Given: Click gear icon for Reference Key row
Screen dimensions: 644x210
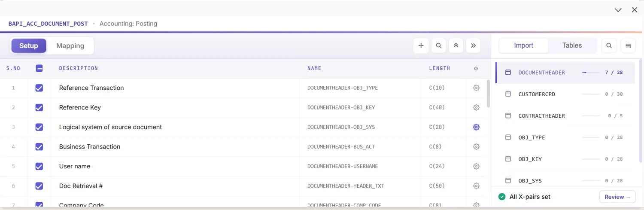Looking at the screenshot, I should pos(476,107).
